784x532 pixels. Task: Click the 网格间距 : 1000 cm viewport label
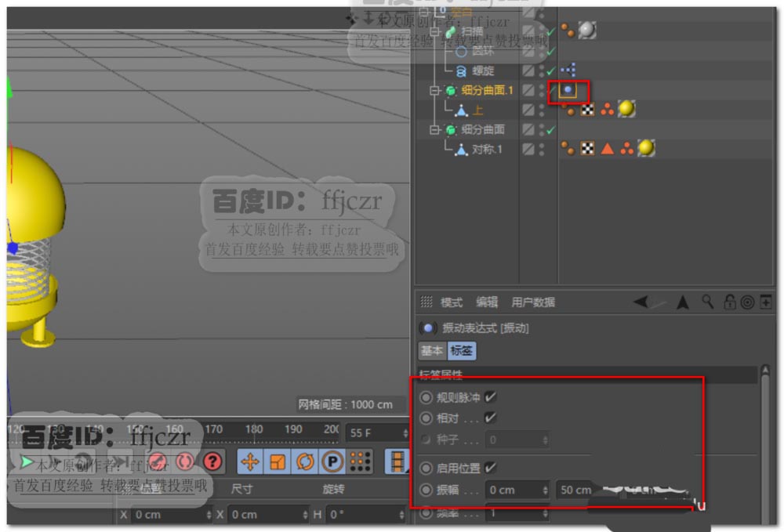[x=346, y=404]
